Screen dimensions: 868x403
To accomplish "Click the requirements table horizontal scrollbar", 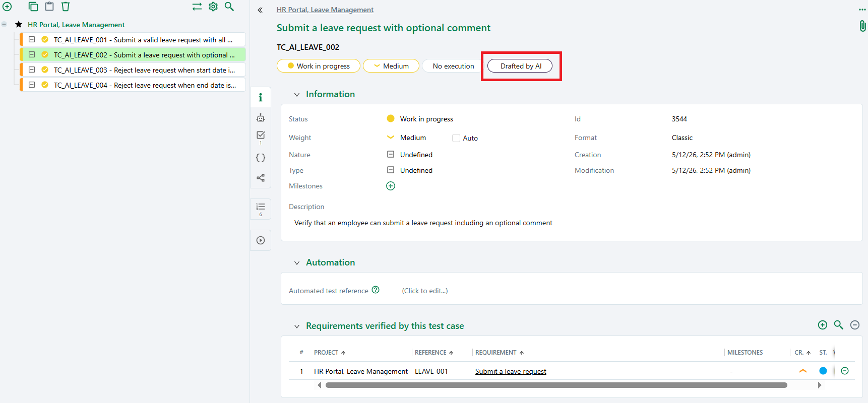I will (556, 385).
